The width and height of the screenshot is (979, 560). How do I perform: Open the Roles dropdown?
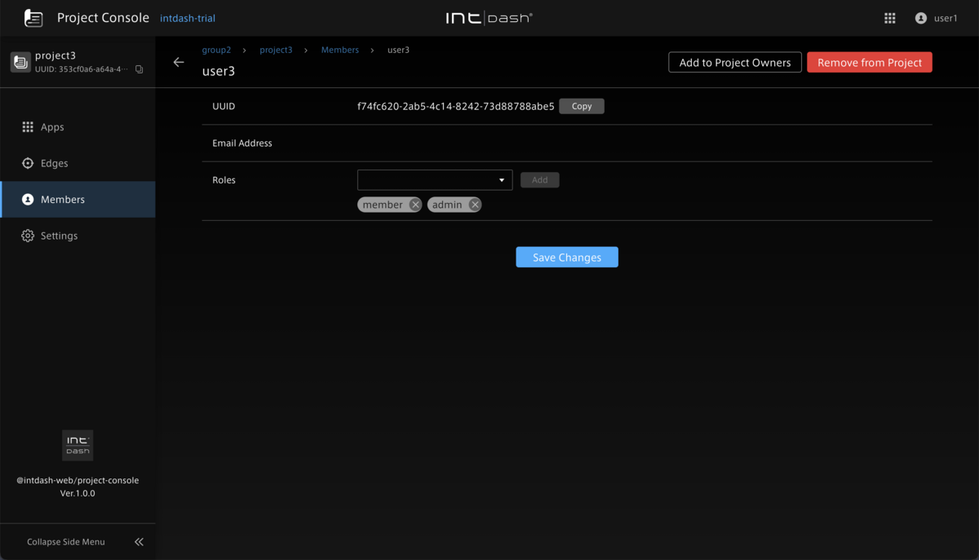[x=435, y=179]
